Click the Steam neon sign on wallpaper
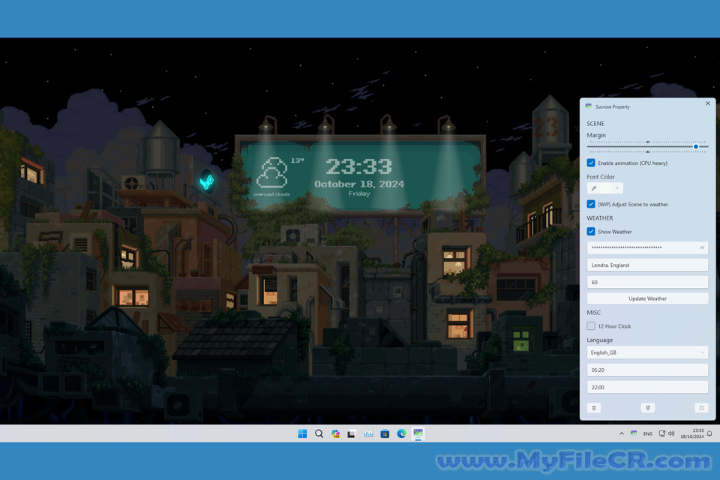The image size is (720, 480). [207, 181]
